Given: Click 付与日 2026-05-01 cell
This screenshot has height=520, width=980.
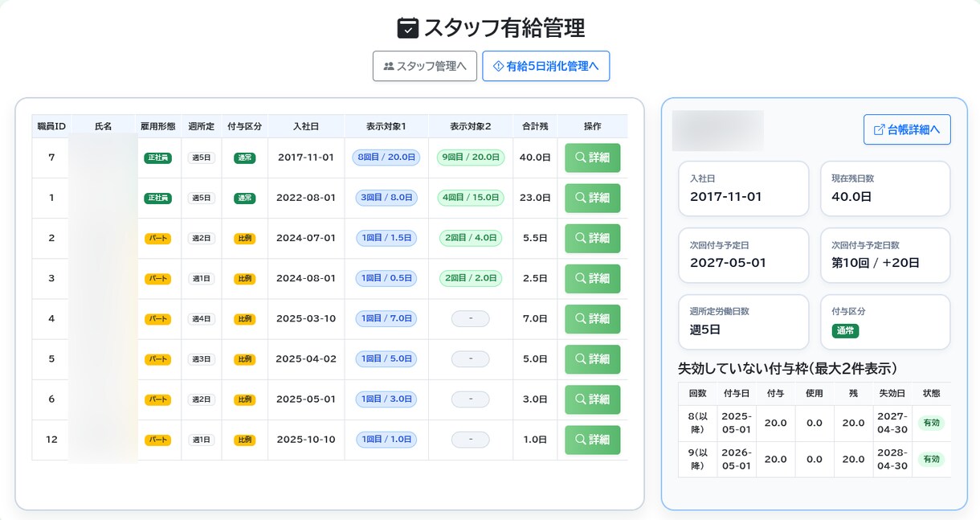Looking at the screenshot, I should click(736, 460).
